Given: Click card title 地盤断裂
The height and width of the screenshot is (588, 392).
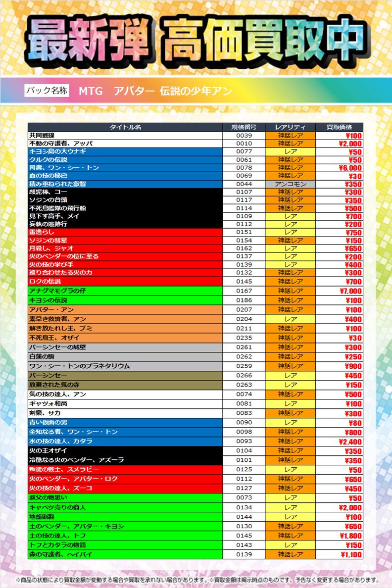Looking at the screenshot, I should pyautogui.click(x=42, y=516).
